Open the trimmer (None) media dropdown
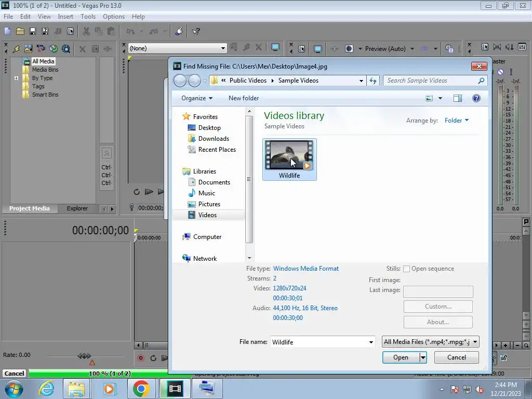 pos(223,48)
